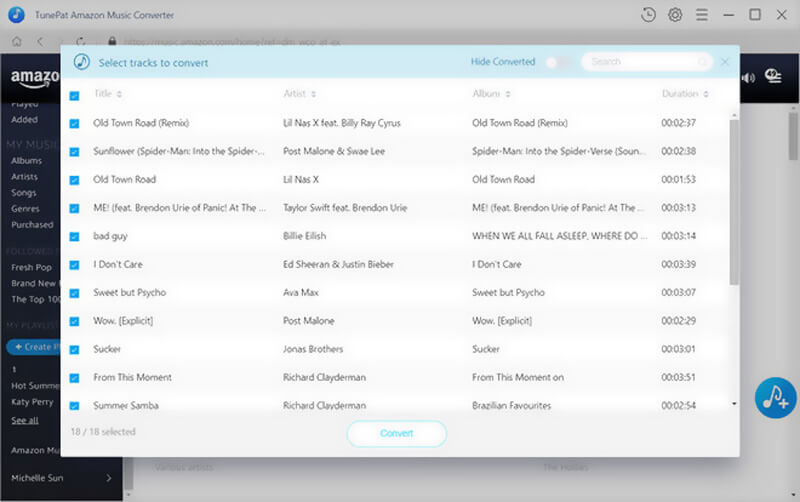This screenshot has width=800, height=502.
Task: Reload the page with refresh icon
Action: [81, 41]
